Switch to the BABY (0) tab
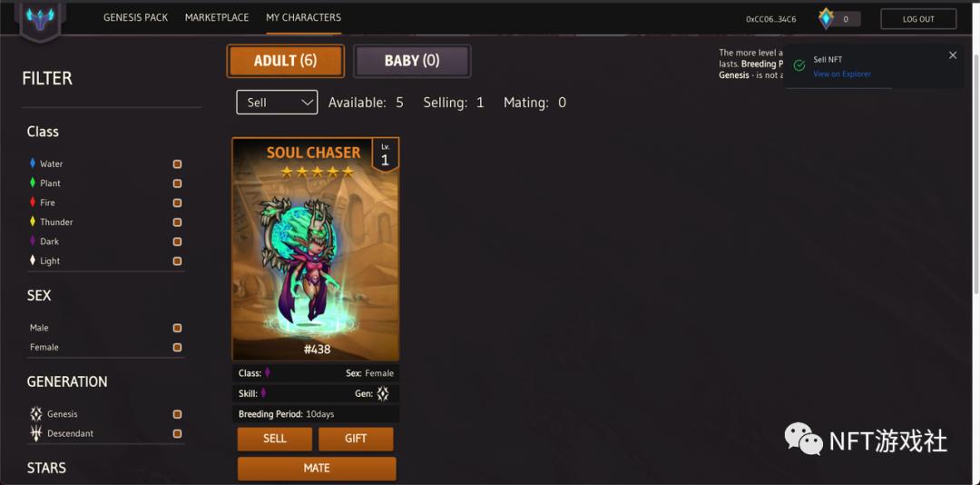The height and width of the screenshot is (485, 980). click(x=412, y=61)
